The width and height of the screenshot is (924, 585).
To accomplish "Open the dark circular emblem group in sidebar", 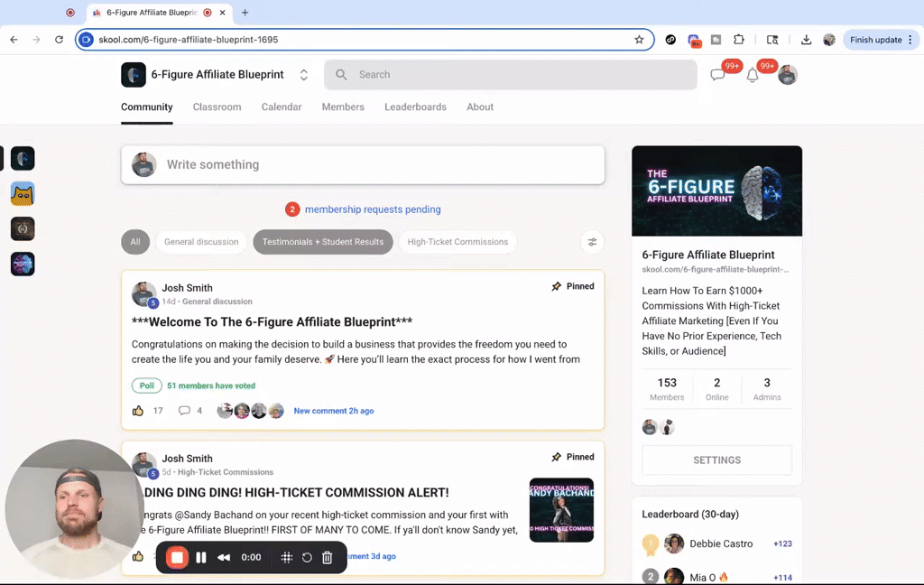I will pos(23,228).
